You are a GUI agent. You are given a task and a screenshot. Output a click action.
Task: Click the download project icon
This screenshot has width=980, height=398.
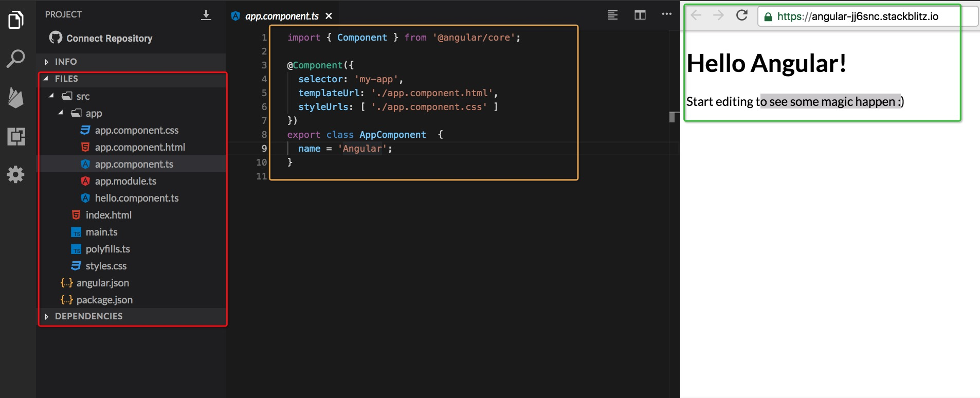(206, 15)
